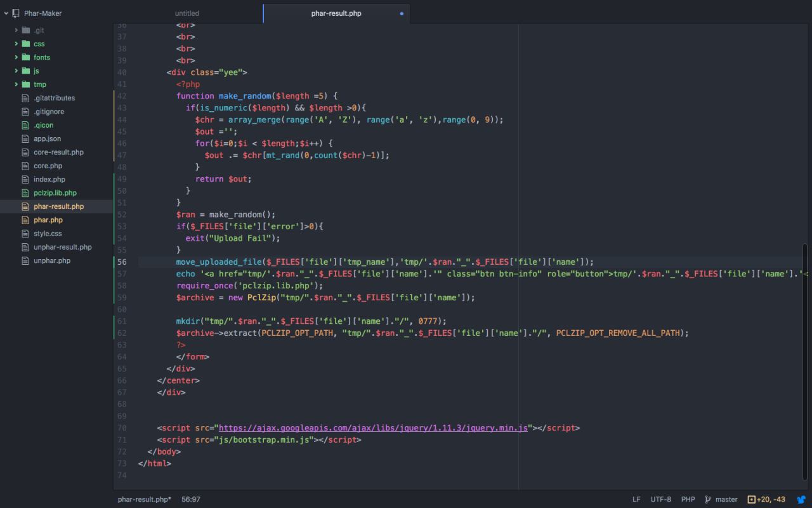Click the phar.php file icon
The image size is (812, 508).
point(26,220)
